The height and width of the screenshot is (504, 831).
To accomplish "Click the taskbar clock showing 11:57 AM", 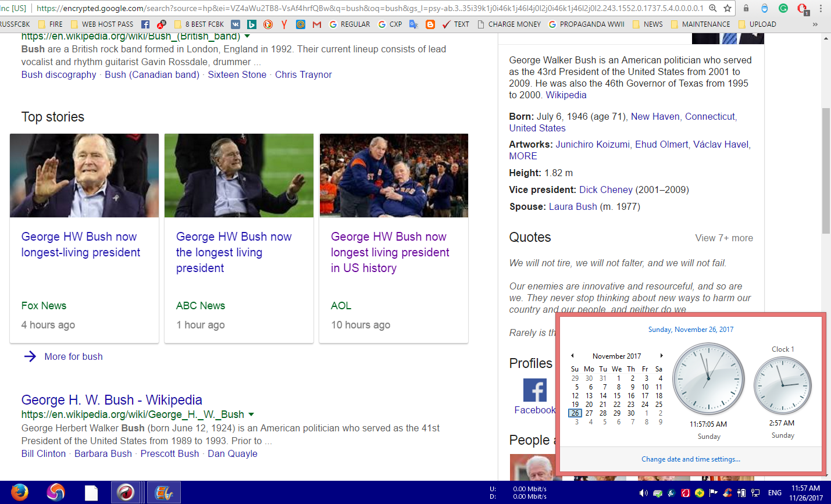I will pos(806,493).
